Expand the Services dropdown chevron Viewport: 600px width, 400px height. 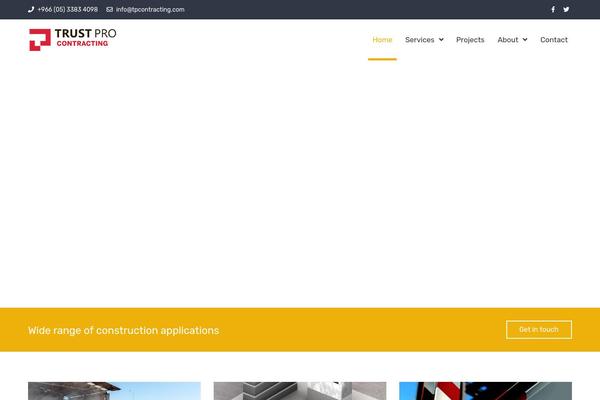(441, 39)
